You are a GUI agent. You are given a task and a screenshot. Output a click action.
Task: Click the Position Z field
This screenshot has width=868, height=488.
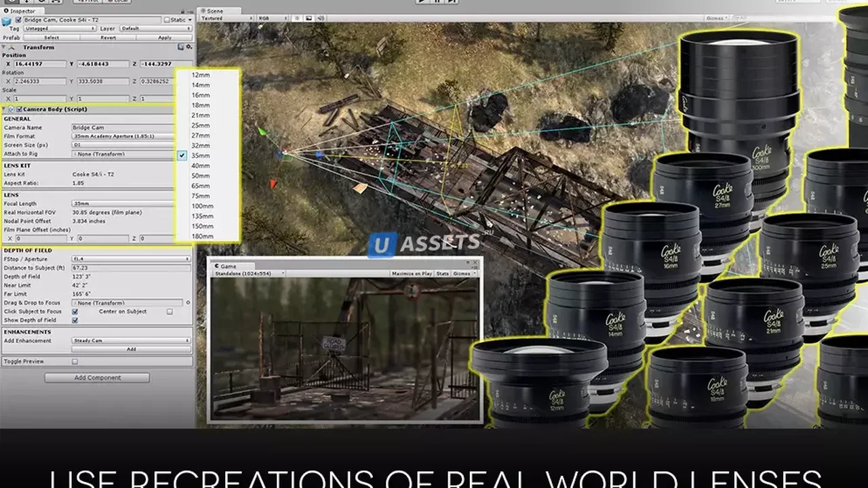tap(166, 64)
